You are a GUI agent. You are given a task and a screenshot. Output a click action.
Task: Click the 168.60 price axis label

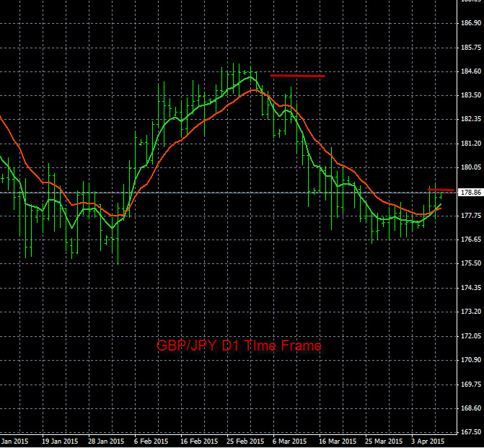tap(471, 408)
